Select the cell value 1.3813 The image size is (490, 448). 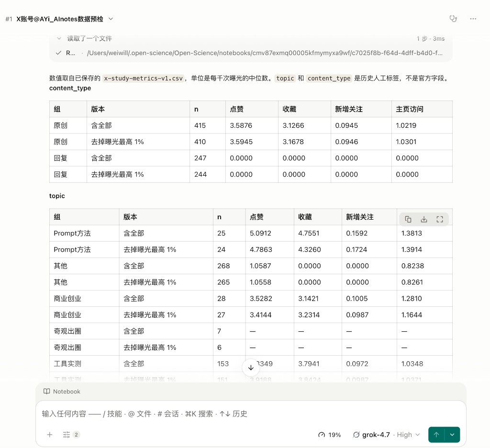[x=412, y=233]
